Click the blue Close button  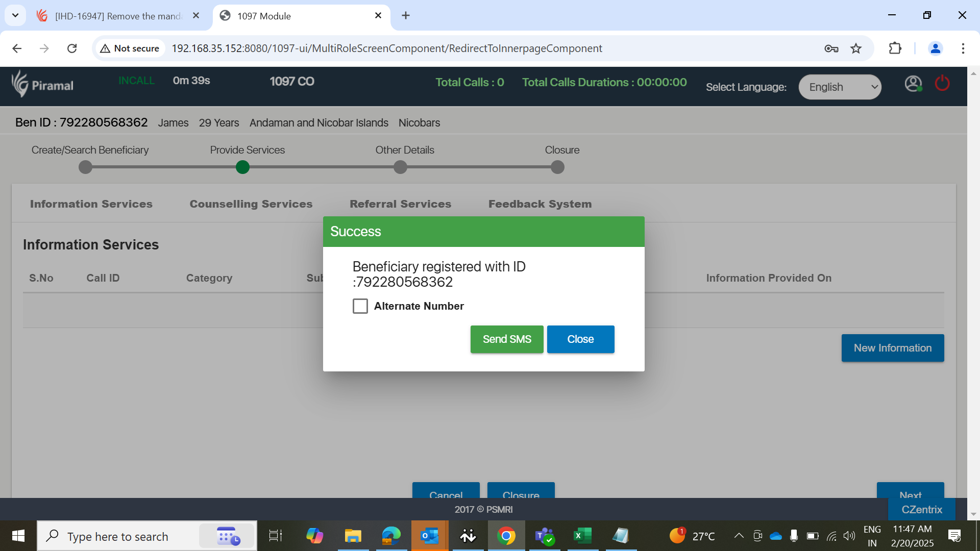click(580, 339)
